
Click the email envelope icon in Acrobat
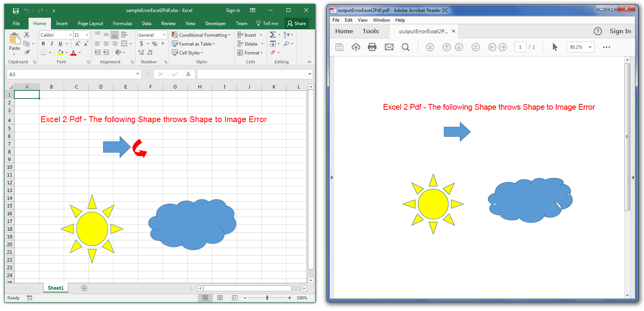click(389, 47)
